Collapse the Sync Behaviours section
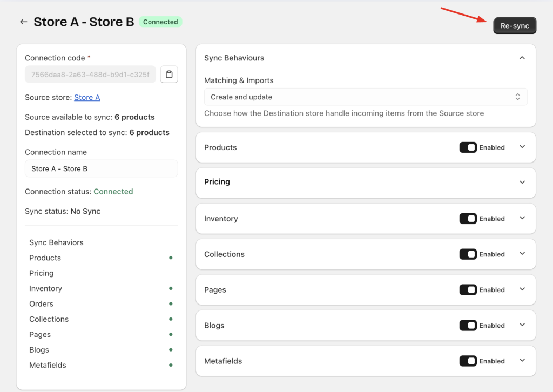Screen dimensions: 553x392 [x=522, y=58]
